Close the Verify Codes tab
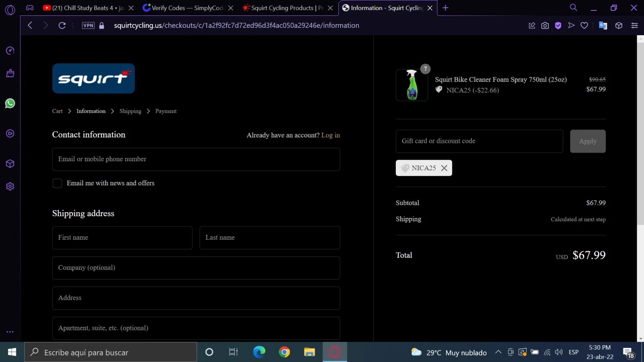The image size is (644, 362). click(231, 8)
